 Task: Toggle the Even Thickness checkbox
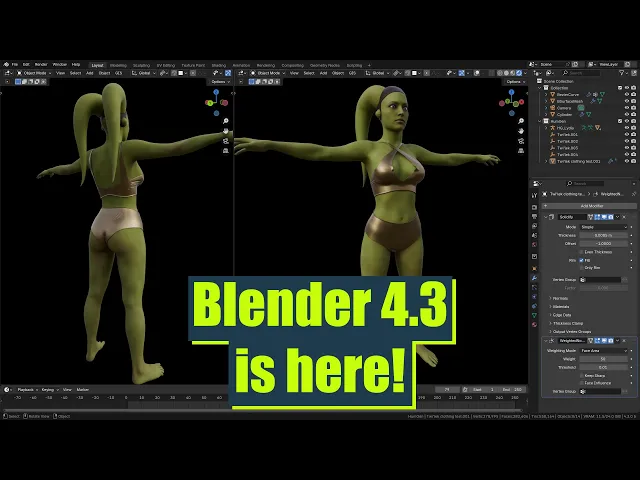pos(582,252)
